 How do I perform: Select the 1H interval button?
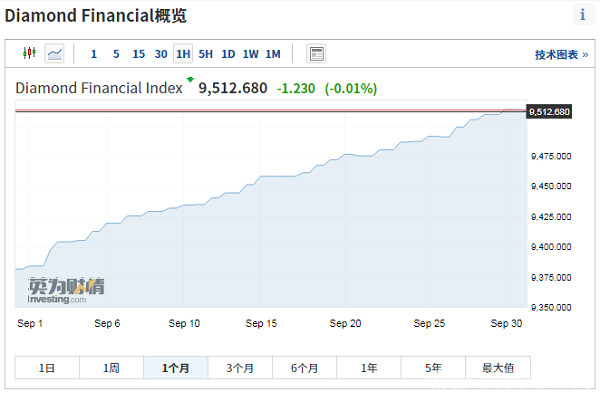click(x=183, y=54)
